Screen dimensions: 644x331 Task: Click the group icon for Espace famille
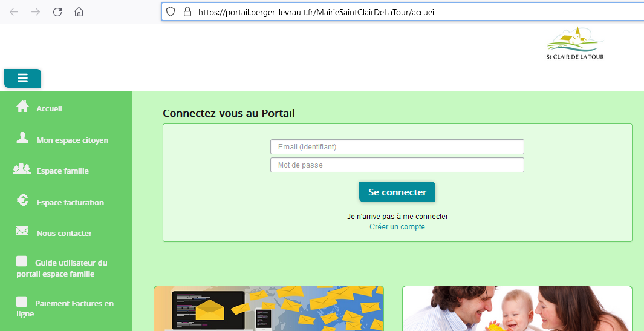point(22,168)
